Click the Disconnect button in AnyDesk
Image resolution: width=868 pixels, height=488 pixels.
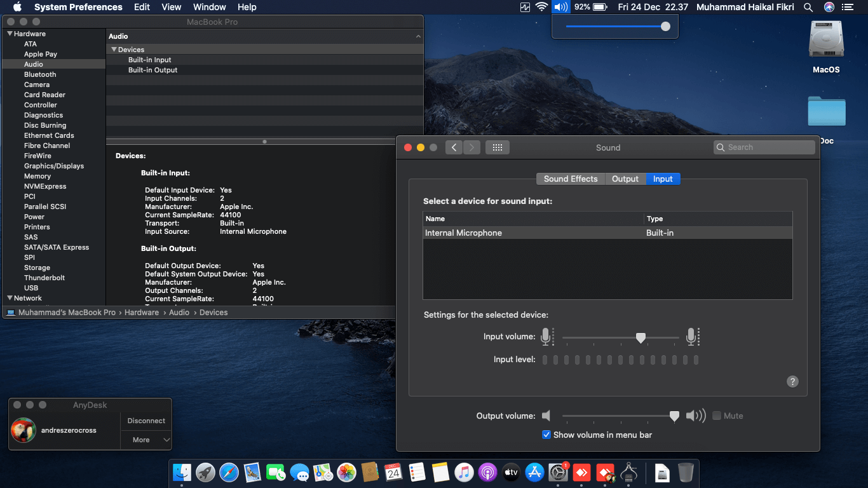(x=146, y=421)
